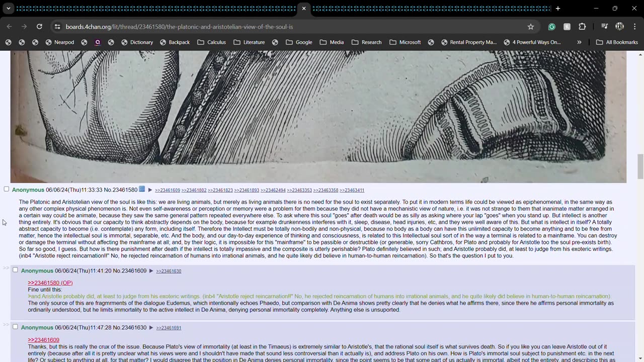Viewport: 644px width, 362px height.
Task: Click the gray extension icon beside Grammarly
Action: pyautogui.click(x=567, y=27)
